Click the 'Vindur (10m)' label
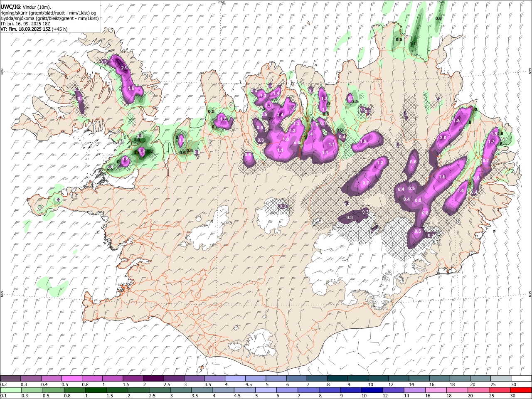532x399 pixels. click(36, 7)
